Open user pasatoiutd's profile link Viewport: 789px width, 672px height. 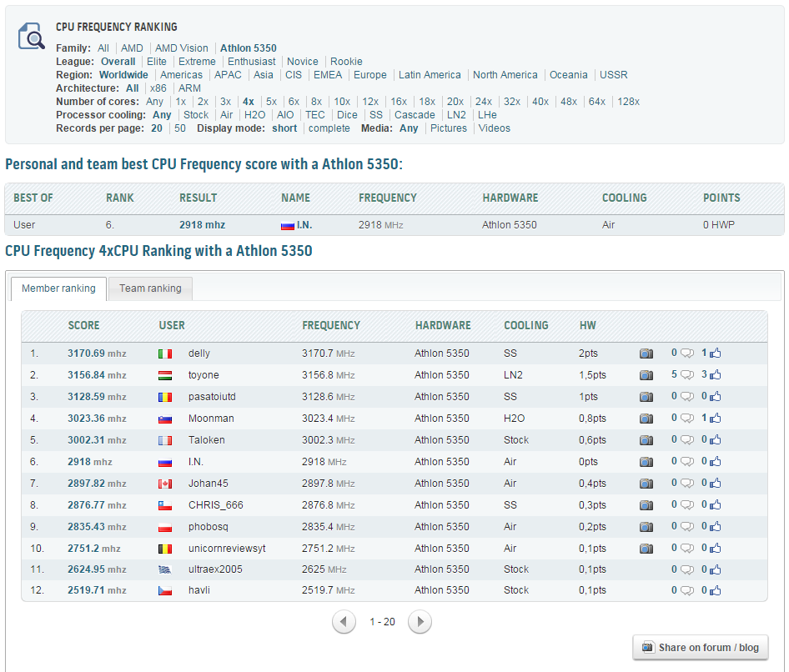[x=212, y=397]
